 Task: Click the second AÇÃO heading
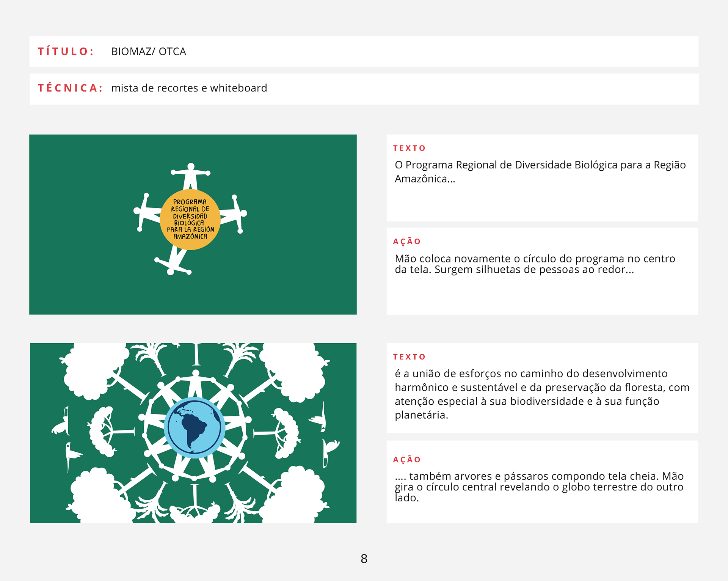coord(407,460)
